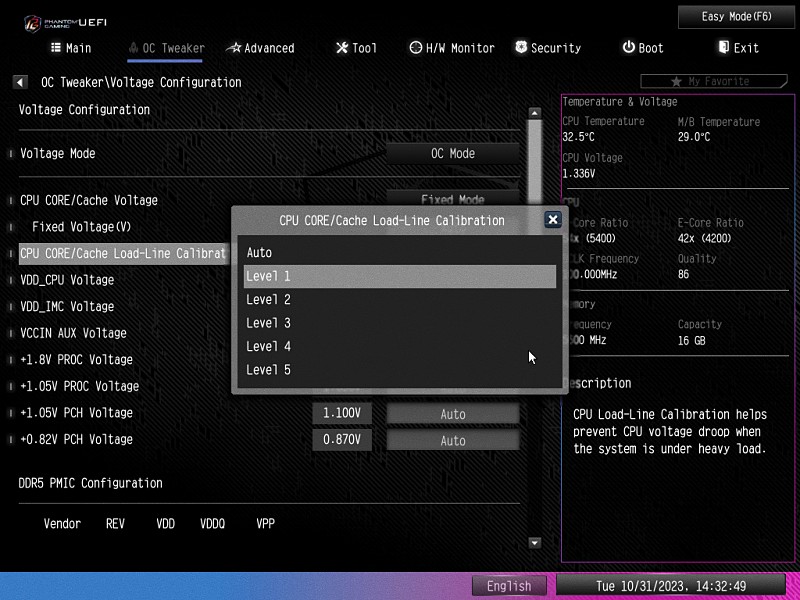
Task: Select Level 5 load-line option
Action: click(268, 370)
